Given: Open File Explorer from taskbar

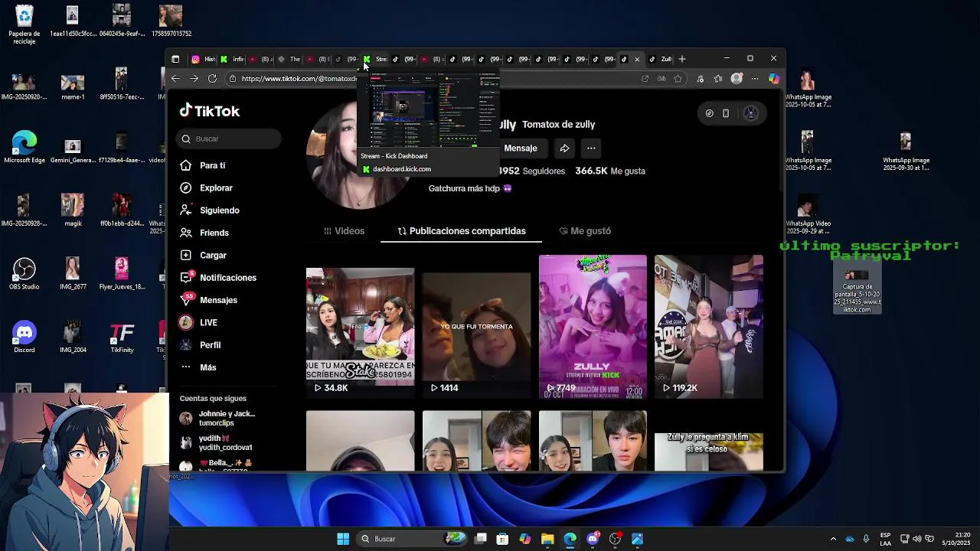Looking at the screenshot, I should pyautogui.click(x=547, y=539).
